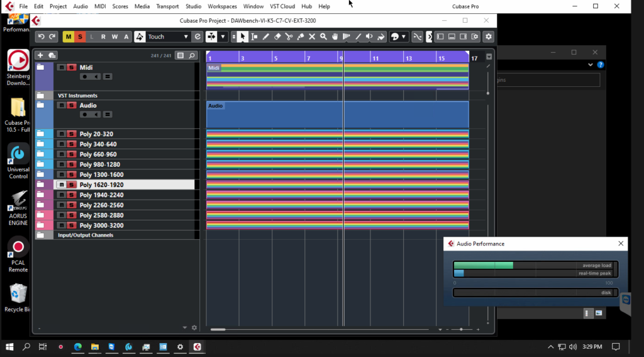
Task: Select the Erase tool
Action: [x=277, y=37]
